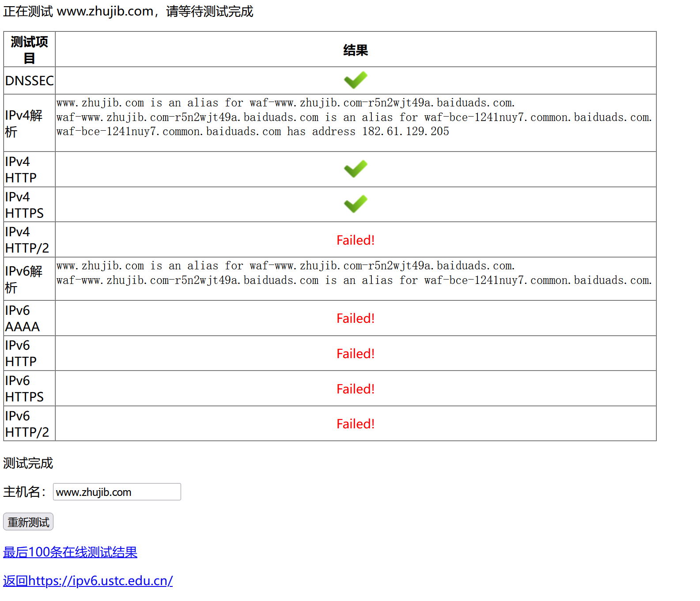
Task: Click the IPv6 AAAA Failed! result
Action: point(356,318)
